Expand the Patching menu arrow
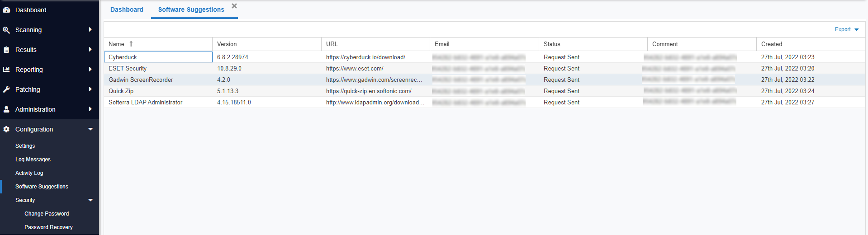Viewport: 868px width, 235px height. pyautogui.click(x=90, y=89)
